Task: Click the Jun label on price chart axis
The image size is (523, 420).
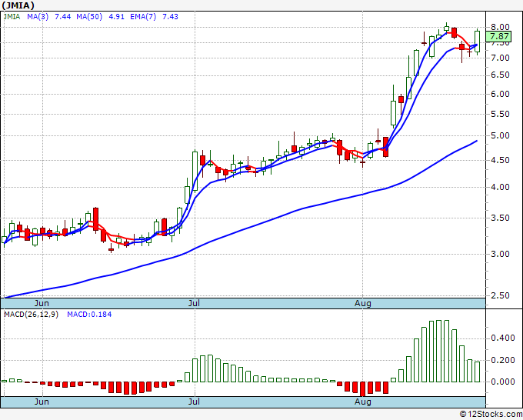Action: tap(42, 303)
